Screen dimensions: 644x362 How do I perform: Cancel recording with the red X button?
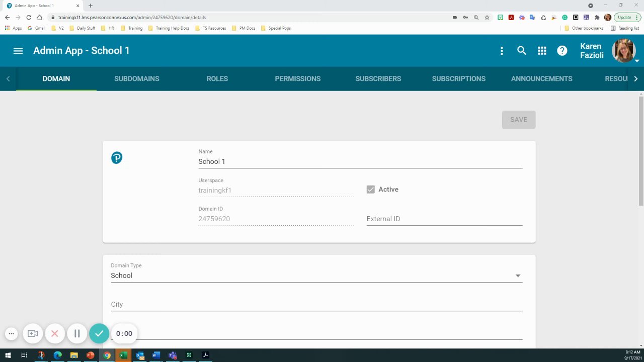(55, 333)
